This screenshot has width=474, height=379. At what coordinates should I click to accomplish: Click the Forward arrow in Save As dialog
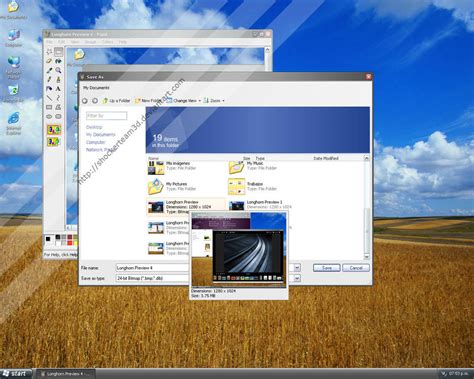pos(95,100)
